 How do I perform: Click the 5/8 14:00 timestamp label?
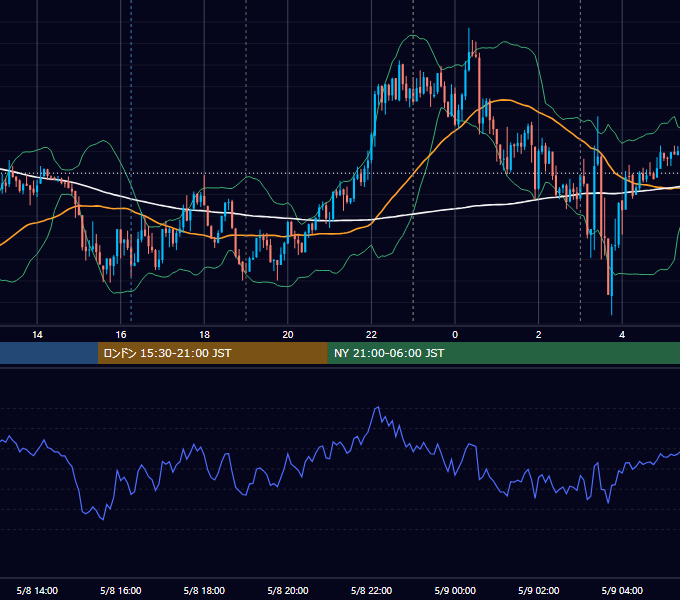37,590
